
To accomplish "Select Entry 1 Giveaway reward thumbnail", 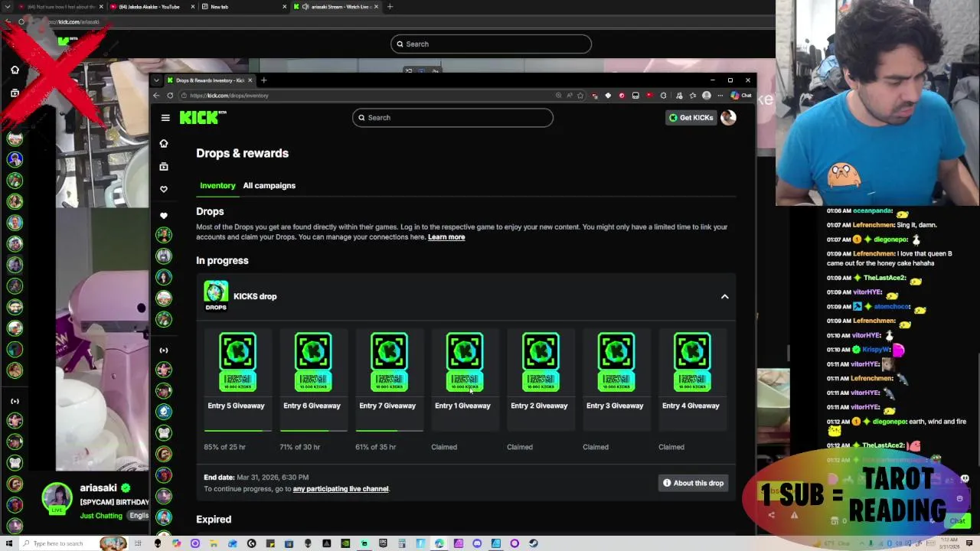I will tap(465, 362).
